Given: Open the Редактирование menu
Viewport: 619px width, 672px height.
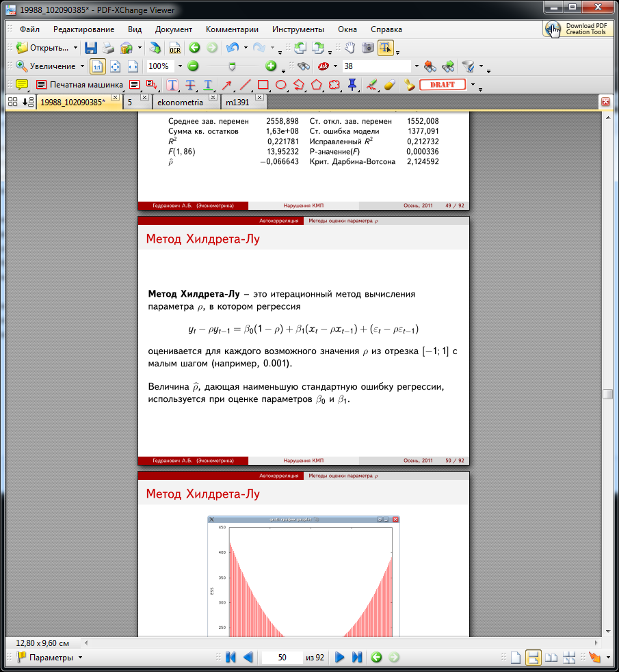Looking at the screenshot, I should click(83, 29).
